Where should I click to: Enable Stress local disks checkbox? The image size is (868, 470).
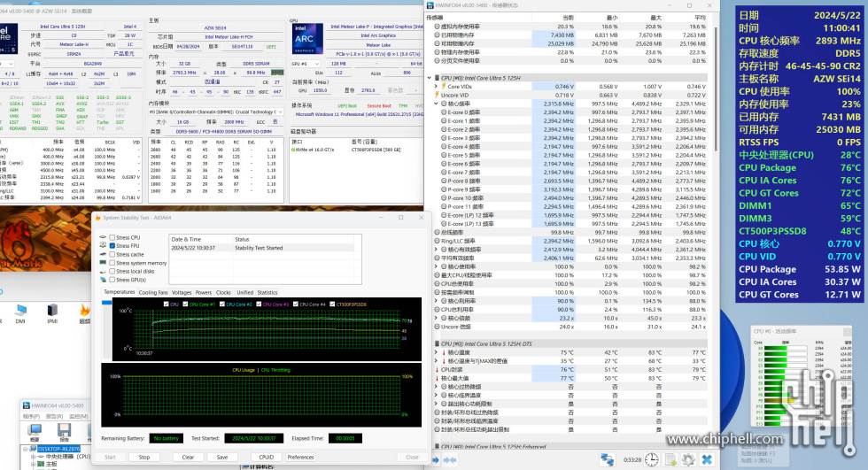pos(112,272)
